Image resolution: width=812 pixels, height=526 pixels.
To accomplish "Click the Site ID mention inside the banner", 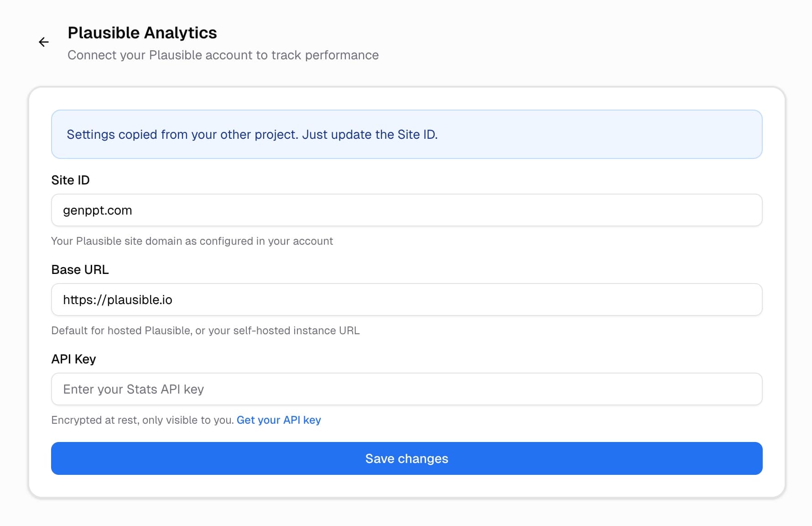I will point(416,135).
